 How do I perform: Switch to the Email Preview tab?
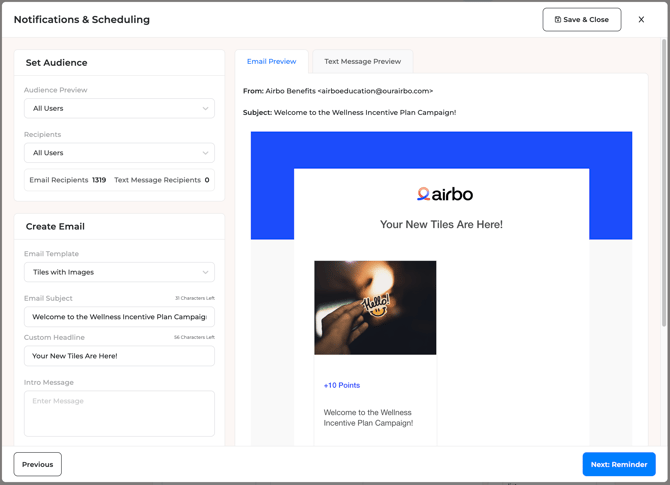271,62
